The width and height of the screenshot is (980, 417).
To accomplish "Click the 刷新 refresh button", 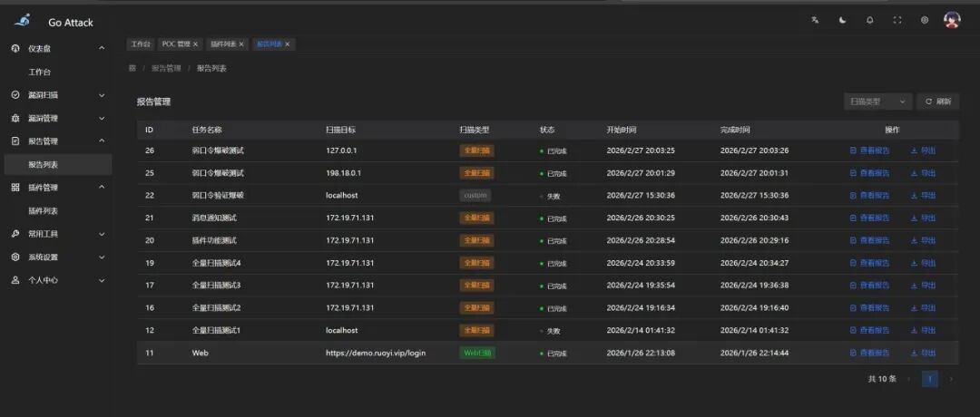I will click(x=938, y=102).
